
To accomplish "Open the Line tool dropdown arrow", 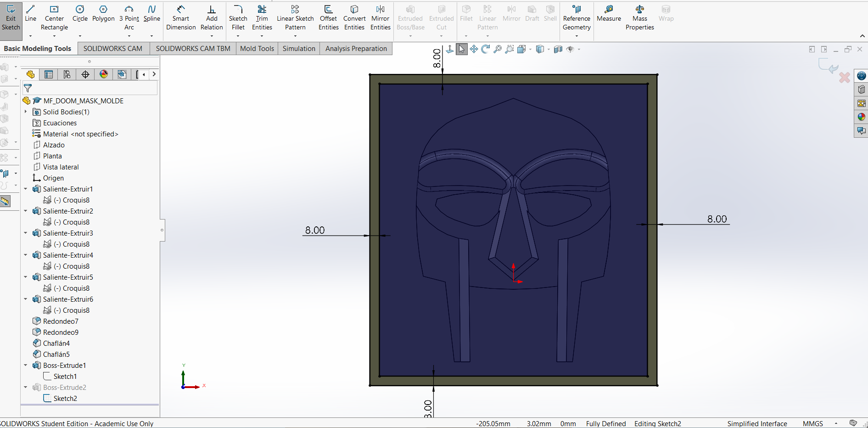I will click(31, 36).
